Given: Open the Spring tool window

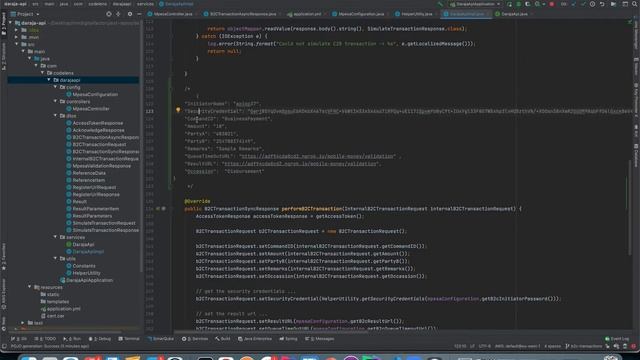Looking at the screenshot, I should (x=289, y=339).
